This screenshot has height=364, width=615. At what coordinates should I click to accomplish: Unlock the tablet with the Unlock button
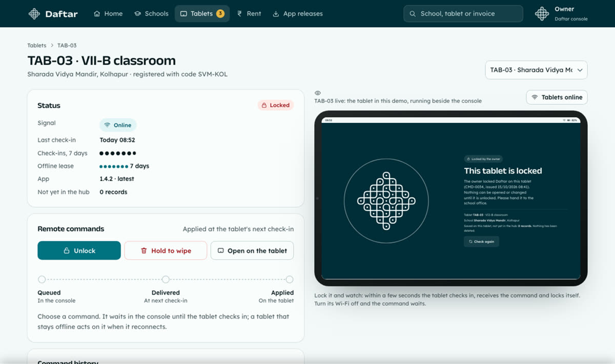point(79,251)
